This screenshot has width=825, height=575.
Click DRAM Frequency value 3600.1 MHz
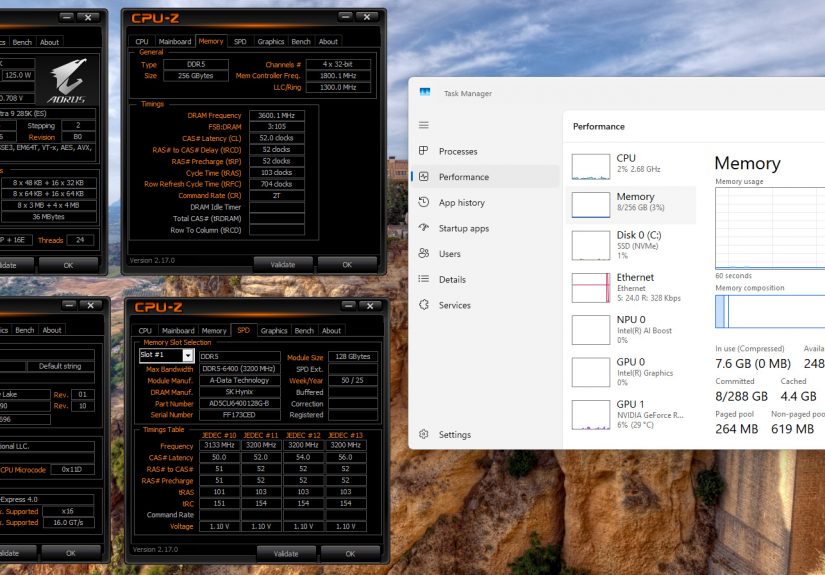coord(277,115)
